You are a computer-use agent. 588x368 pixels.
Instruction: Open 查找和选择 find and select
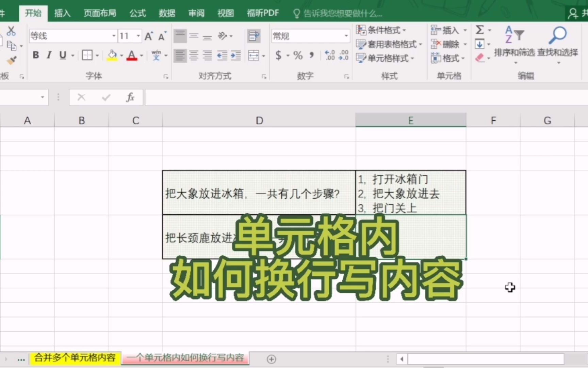pyautogui.click(x=558, y=45)
